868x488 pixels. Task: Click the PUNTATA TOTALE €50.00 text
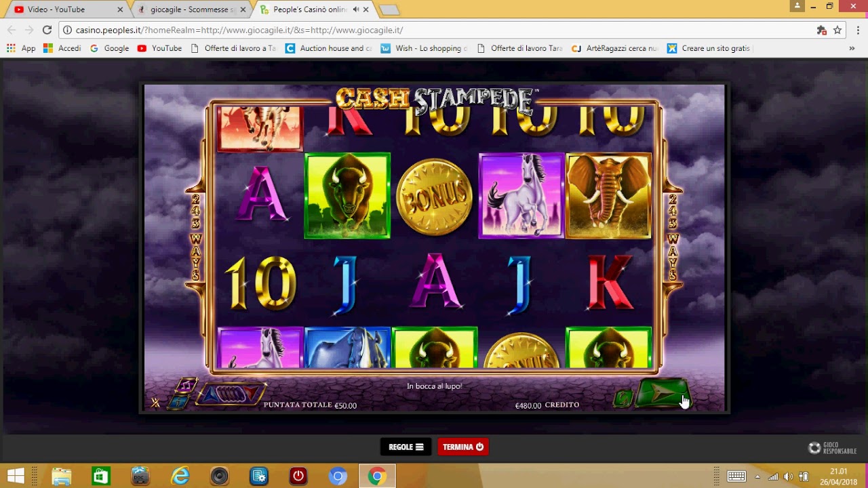click(x=310, y=405)
